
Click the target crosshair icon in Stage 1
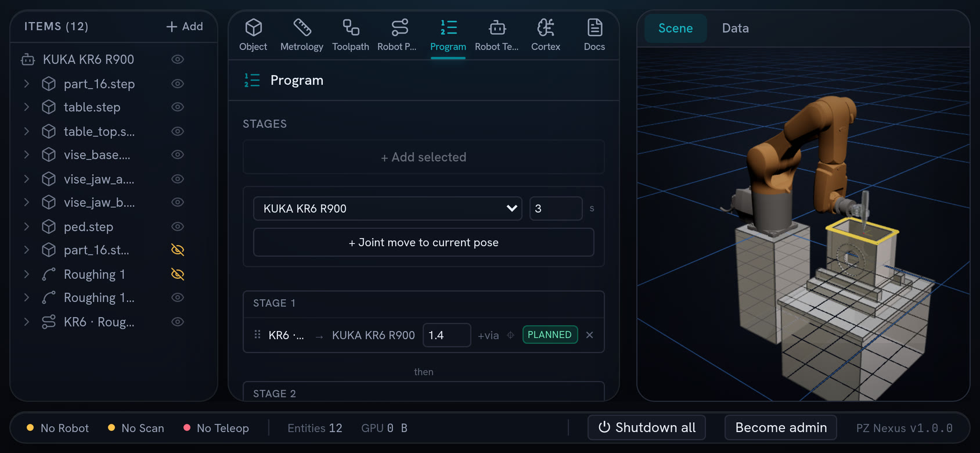(x=511, y=335)
